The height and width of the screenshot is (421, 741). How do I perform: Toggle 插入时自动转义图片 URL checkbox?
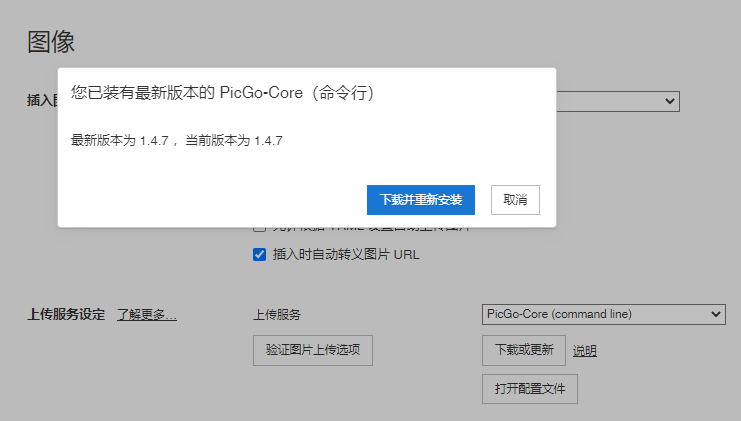tap(259, 255)
